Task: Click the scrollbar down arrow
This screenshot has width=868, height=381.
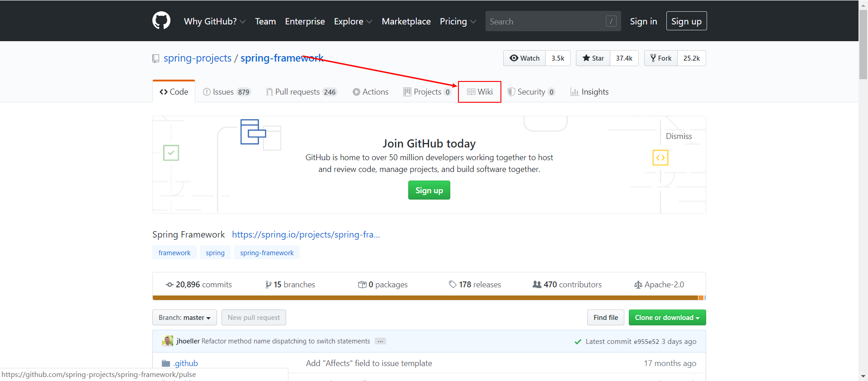Action: tap(863, 376)
